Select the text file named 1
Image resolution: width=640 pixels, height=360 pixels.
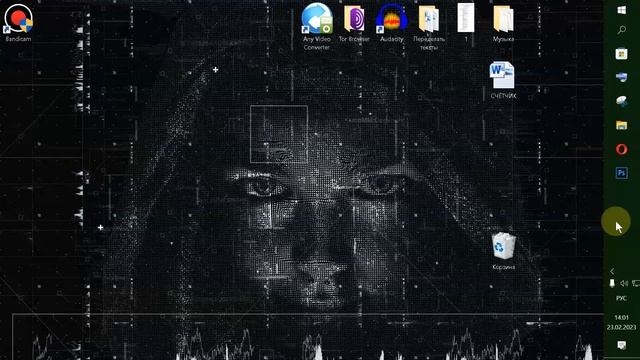[466, 22]
